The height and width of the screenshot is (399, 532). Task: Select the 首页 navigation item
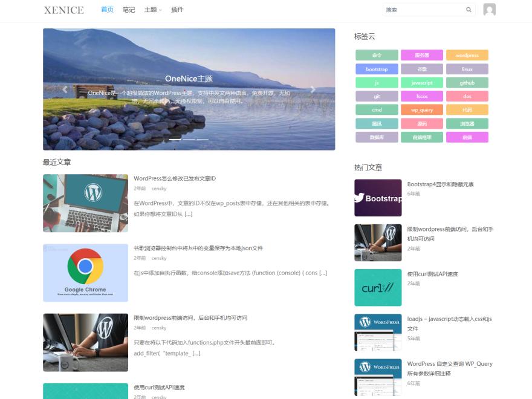tap(108, 10)
